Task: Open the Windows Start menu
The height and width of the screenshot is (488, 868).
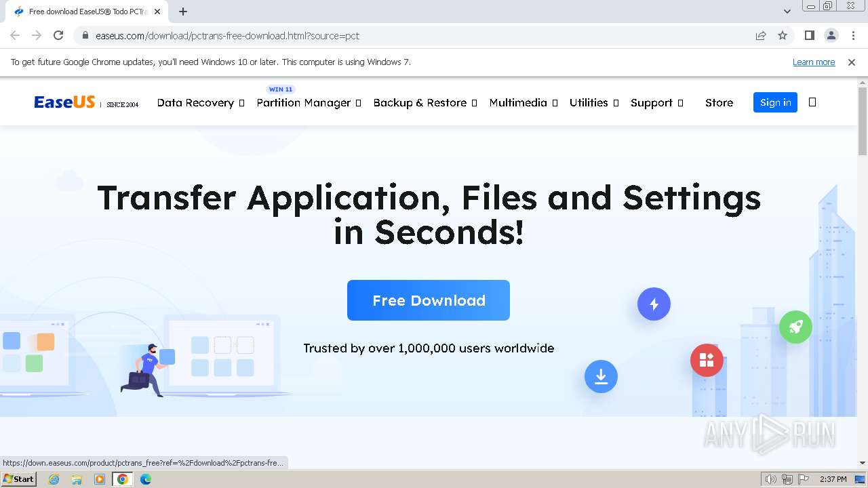Action: [19, 479]
